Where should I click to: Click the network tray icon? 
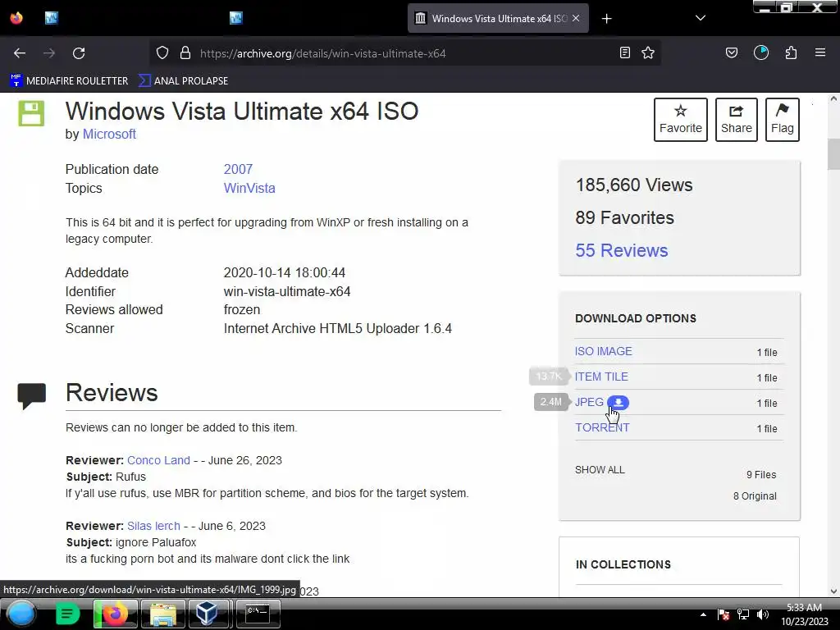(743, 614)
